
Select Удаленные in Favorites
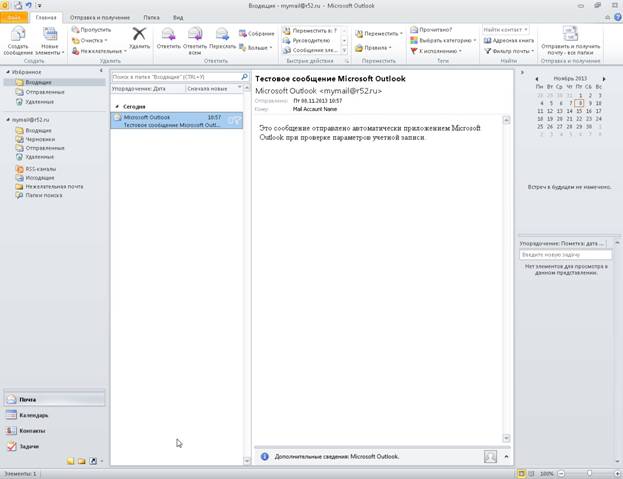(x=39, y=102)
